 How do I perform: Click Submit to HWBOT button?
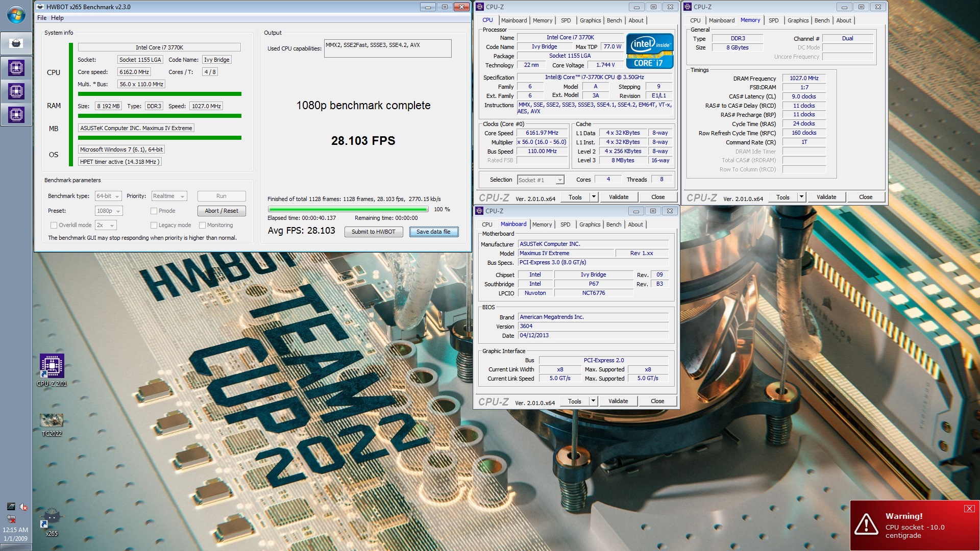(373, 232)
